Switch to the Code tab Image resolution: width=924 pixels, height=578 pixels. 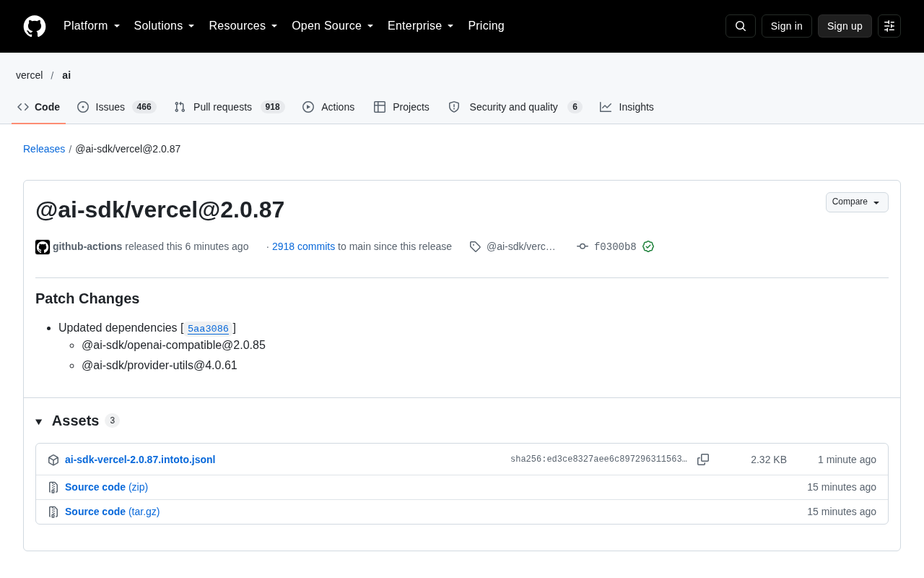(x=39, y=107)
